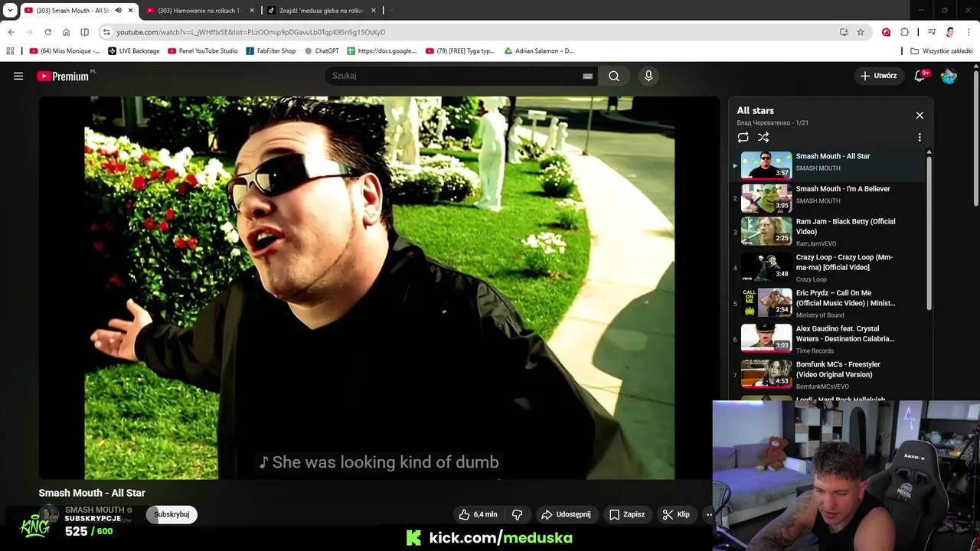Click current Smash Mouth - All Star playlist item
The width and height of the screenshot is (980, 551).
[x=828, y=164]
